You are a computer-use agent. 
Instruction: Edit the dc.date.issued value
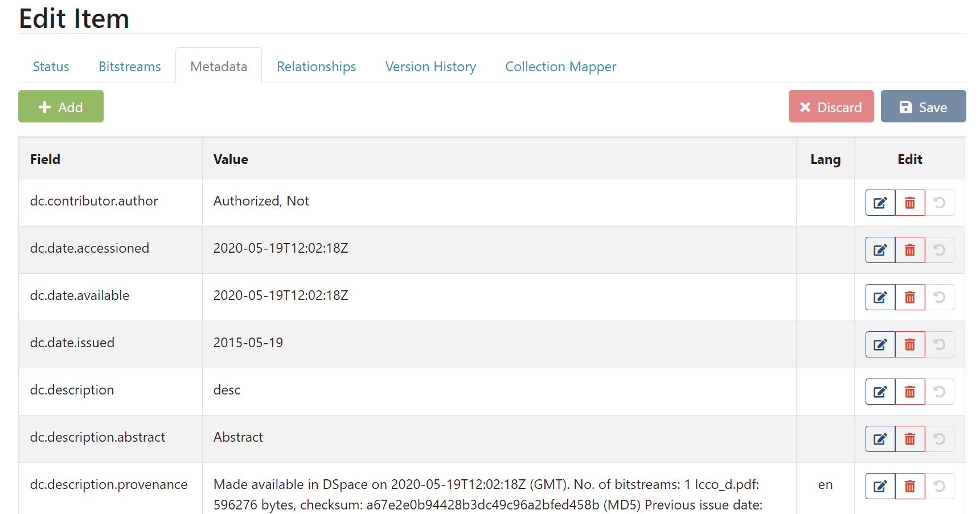coord(880,344)
